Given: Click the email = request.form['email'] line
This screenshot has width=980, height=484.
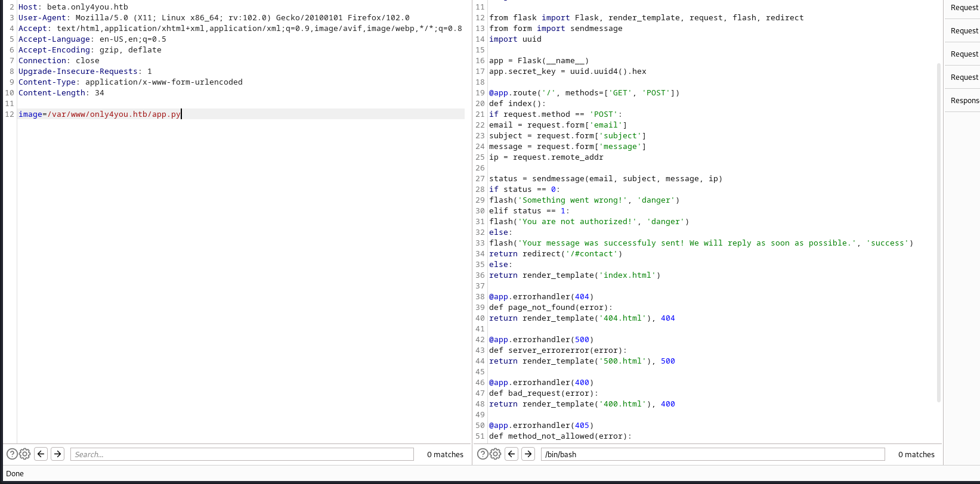Looking at the screenshot, I should [558, 125].
